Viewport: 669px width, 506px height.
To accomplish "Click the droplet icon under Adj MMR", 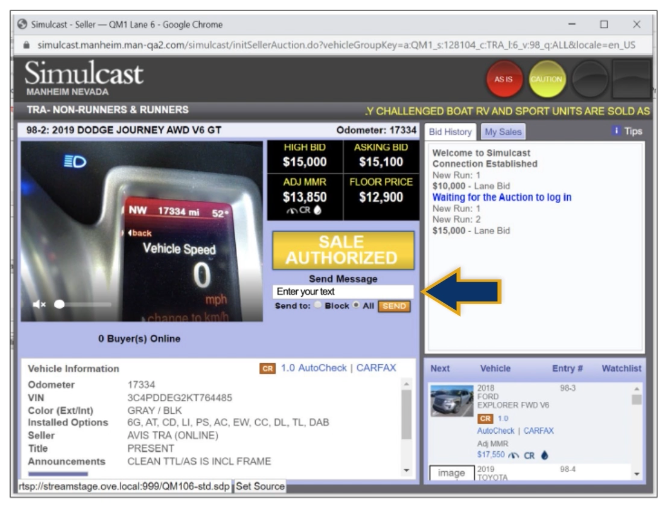I will coord(317,210).
